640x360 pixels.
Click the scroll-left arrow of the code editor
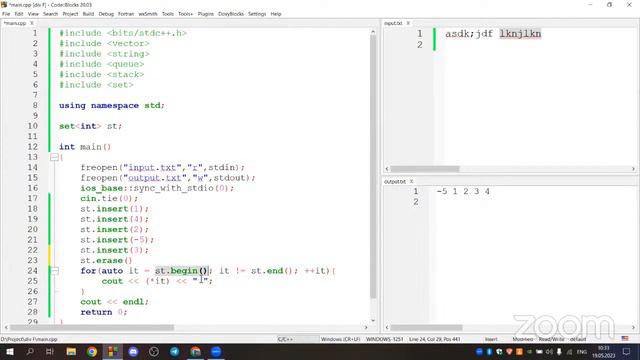click(x=6, y=327)
